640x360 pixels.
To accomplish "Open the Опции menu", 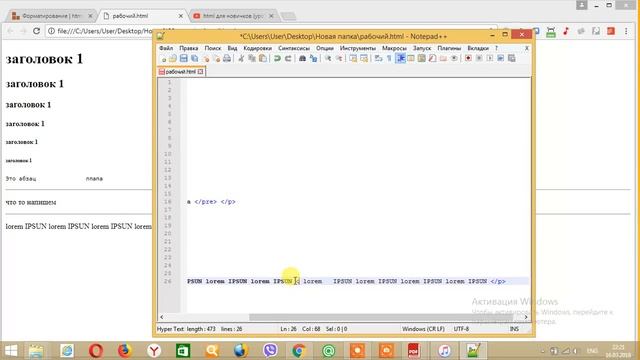I will [324, 48].
